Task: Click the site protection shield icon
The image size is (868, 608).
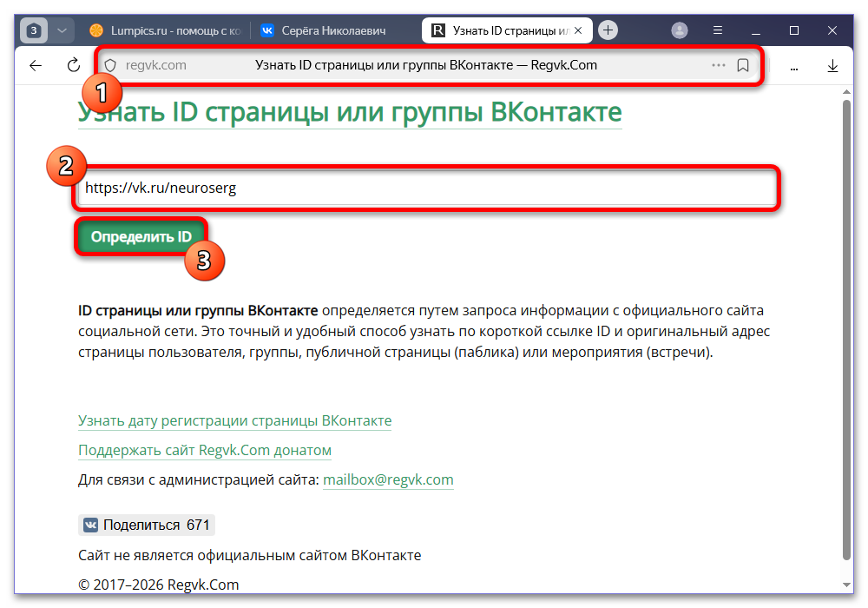Action: click(111, 65)
